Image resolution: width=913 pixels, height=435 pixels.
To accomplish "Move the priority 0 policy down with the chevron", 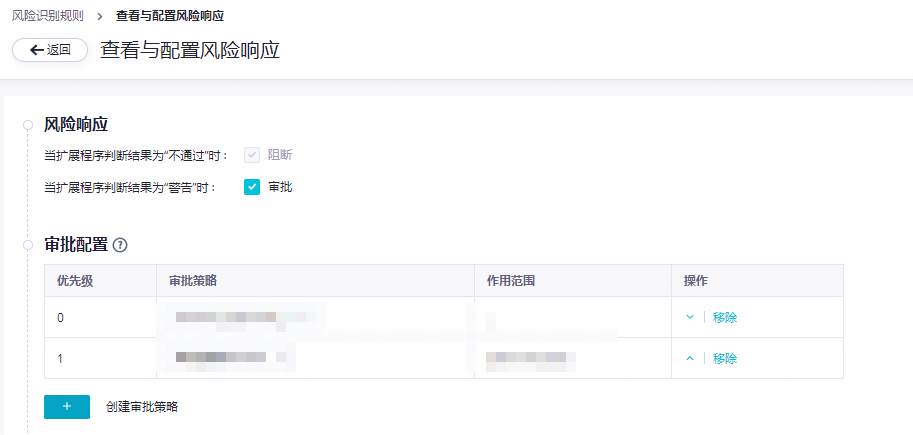I will pos(689,317).
